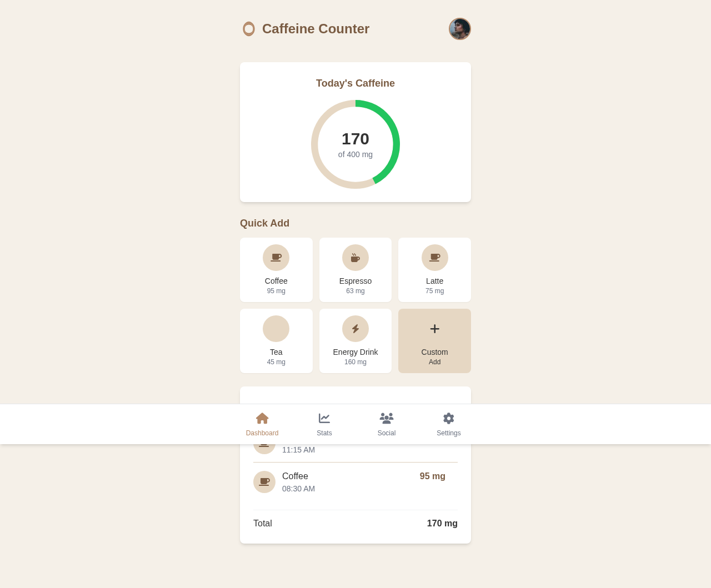Select the Coffee quick add icon

pos(276,257)
